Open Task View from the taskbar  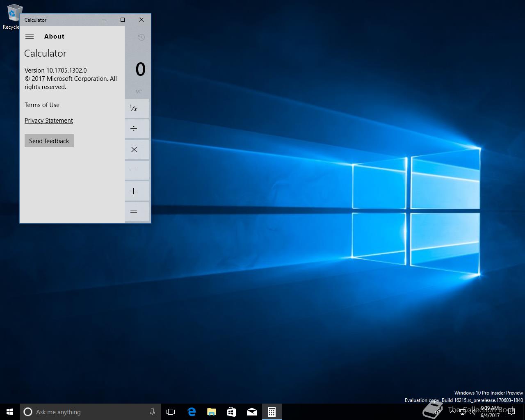[x=171, y=412]
